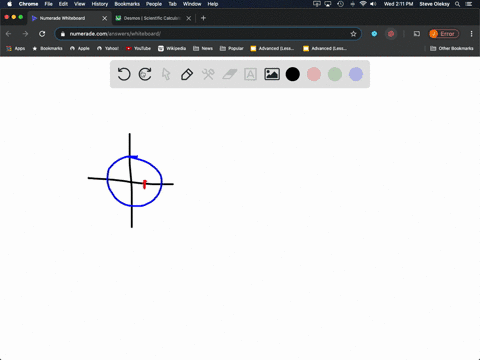Open the Steve Oleksy user menu

[x=434, y=4]
